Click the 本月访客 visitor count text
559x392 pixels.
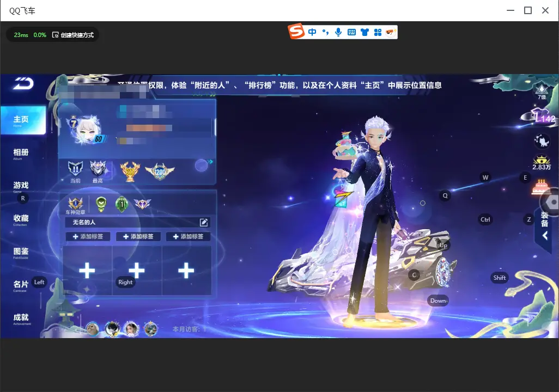(x=189, y=329)
